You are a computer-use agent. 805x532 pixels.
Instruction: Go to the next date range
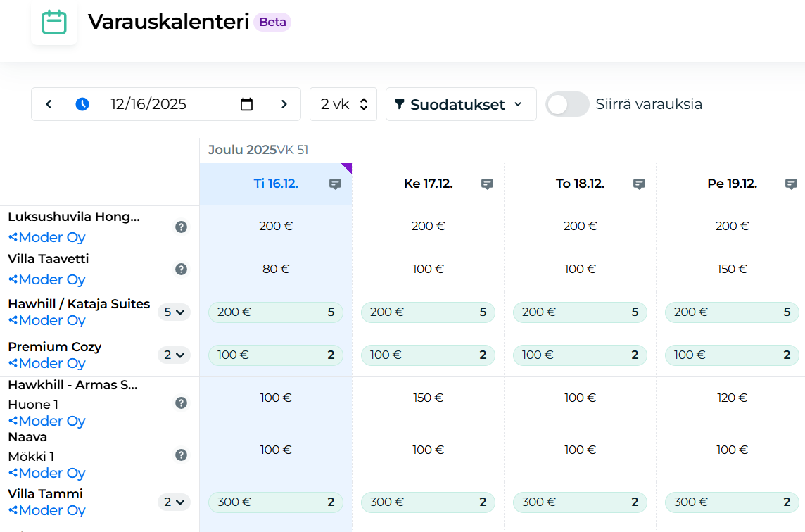click(x=284, y=103)
